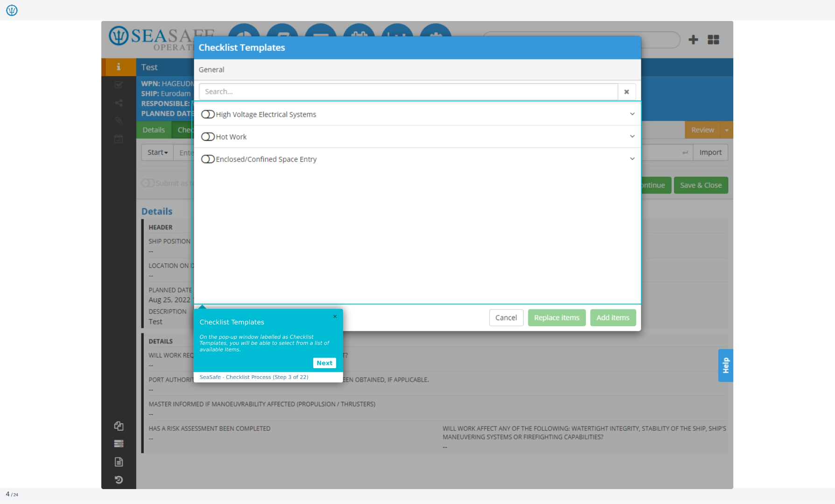Expand High Voltage Electrical Systems chevron
The image size is (835, 504).
(632, 114)
